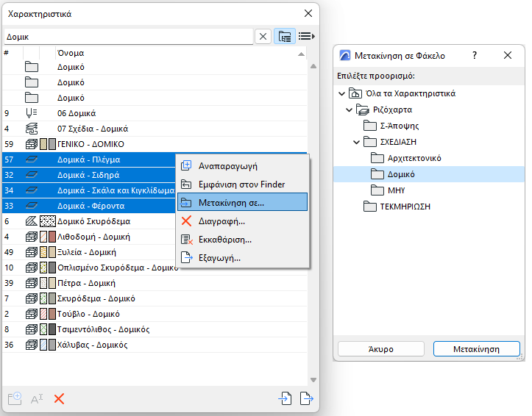This screenshot has height=416, width=532.
Task: Click the red delete X icon bottom toolbar
Action: pyautogui.click(x=59, y=399)
